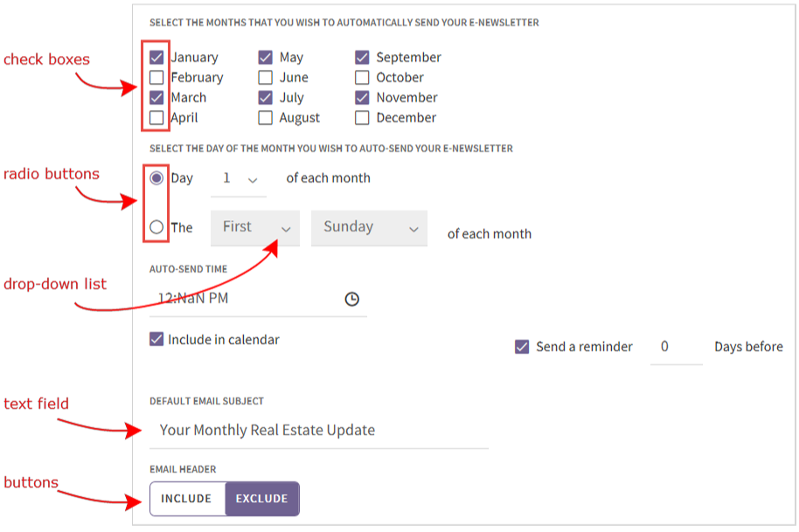Toggle the 'Include in calendar' checkbox
The width and height of the screenshot is (799, 532).
click(x=156, y=339)
